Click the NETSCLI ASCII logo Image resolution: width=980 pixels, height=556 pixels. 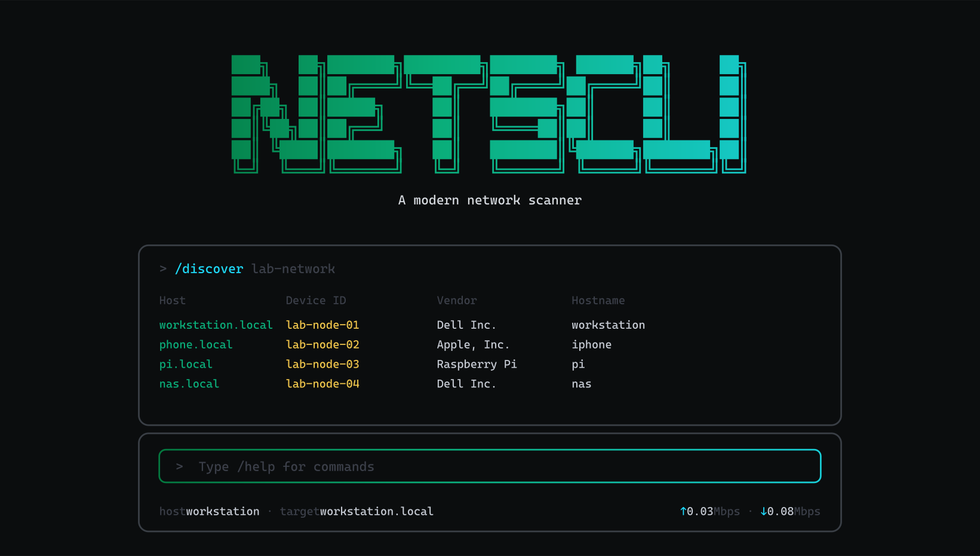[489, 114]
